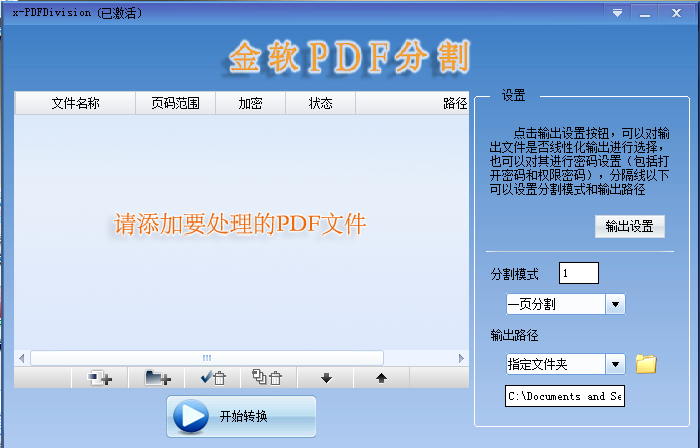Expand the 指定文件夹 output path dropdown
This screenshot has height=448, width=700.
pyautogui.click(x=616, y=364)
